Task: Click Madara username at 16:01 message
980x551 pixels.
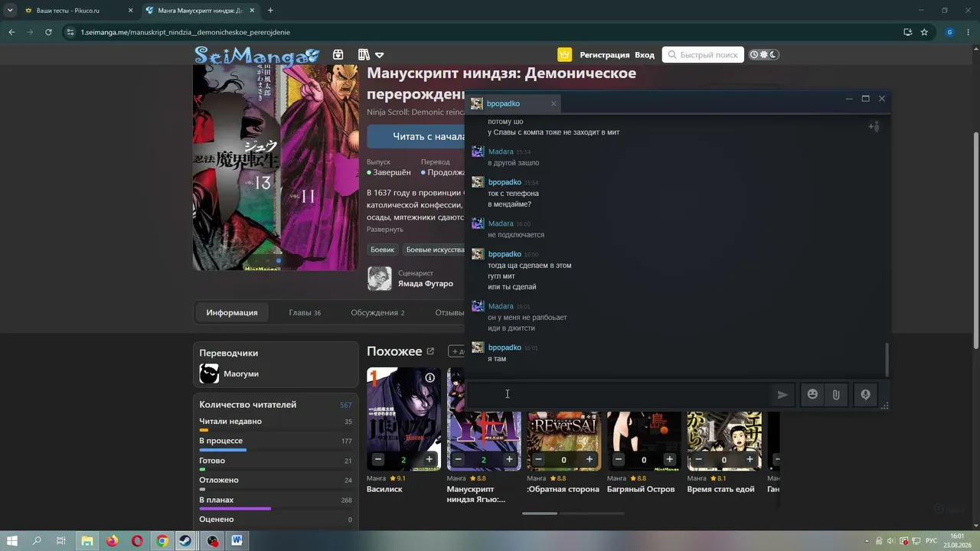Action: 501,306
